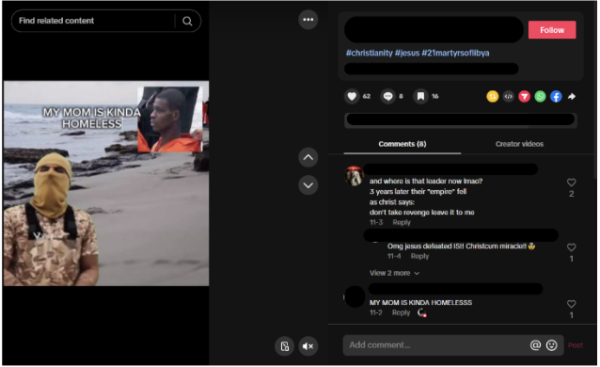Reply to the 11-4 comment
The width and height of the screenshot is (600, 367).
(x=420, y=256)
